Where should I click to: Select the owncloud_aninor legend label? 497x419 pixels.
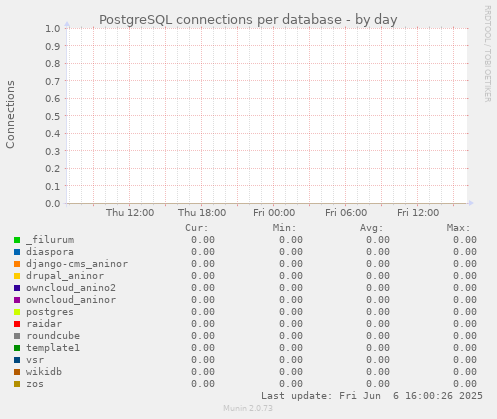click(71, 300)
